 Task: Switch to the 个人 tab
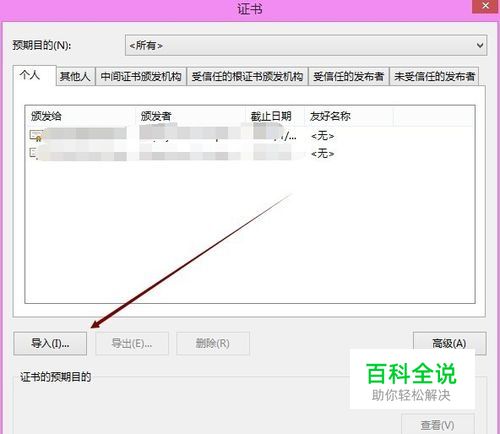click(x=34, y=76)
